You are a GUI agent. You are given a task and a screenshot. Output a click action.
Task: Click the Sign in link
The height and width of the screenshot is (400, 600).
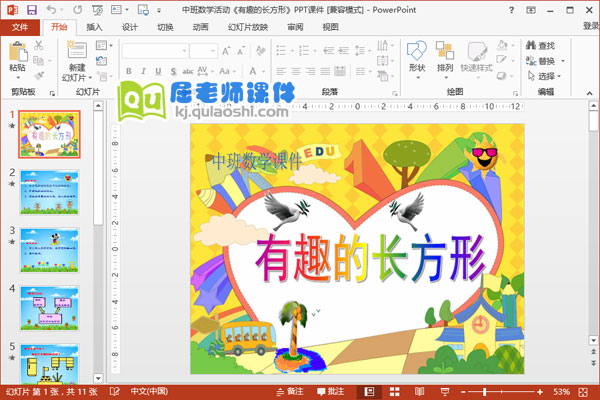591,26
